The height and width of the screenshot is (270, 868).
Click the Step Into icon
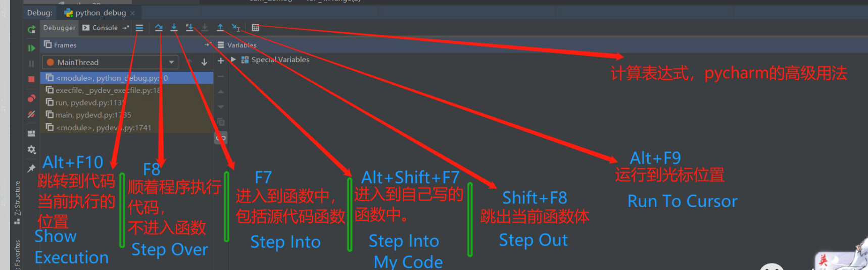point(174,28)
